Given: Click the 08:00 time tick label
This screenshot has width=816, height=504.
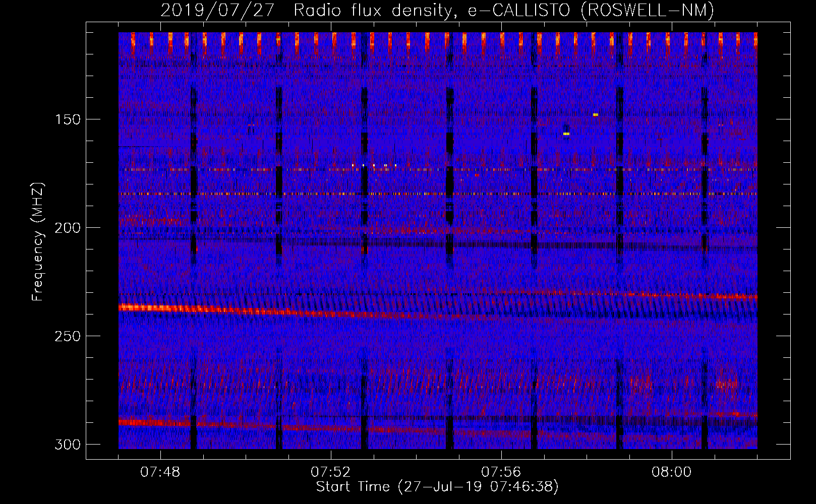Looking at the screenshot, I should 672,472.
